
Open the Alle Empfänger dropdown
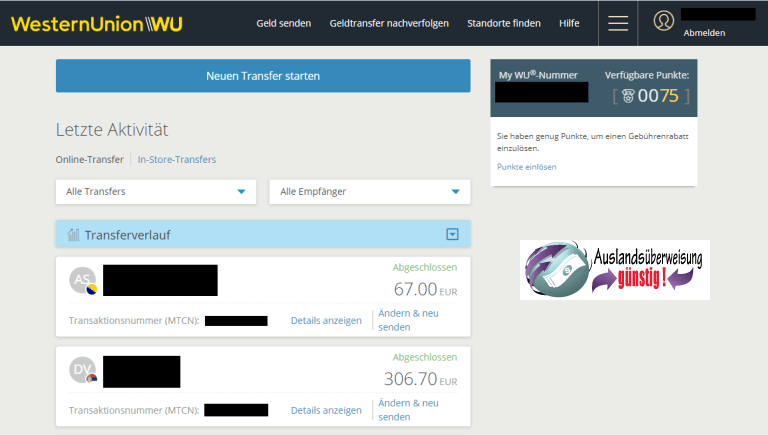click(x=370, y=192)
